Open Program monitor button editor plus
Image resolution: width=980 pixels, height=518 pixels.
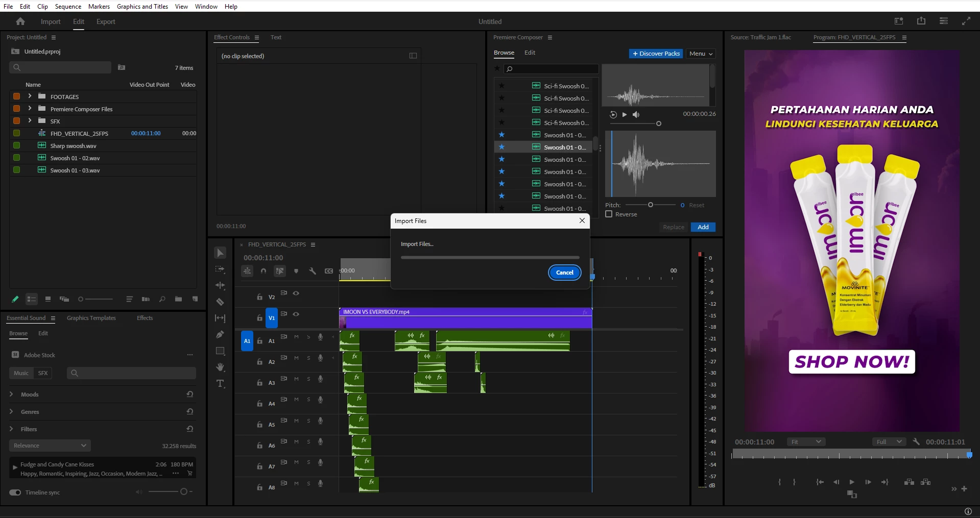point(964,489)
